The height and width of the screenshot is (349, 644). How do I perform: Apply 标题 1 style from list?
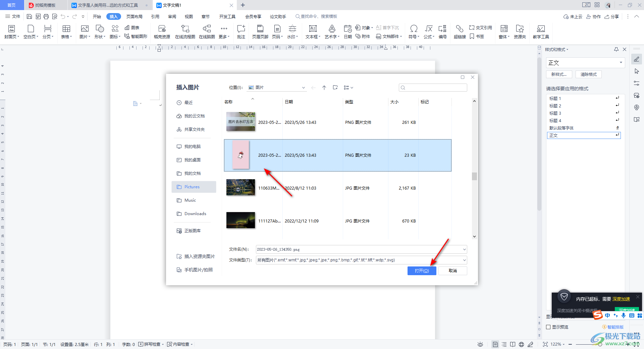point(584,98)
